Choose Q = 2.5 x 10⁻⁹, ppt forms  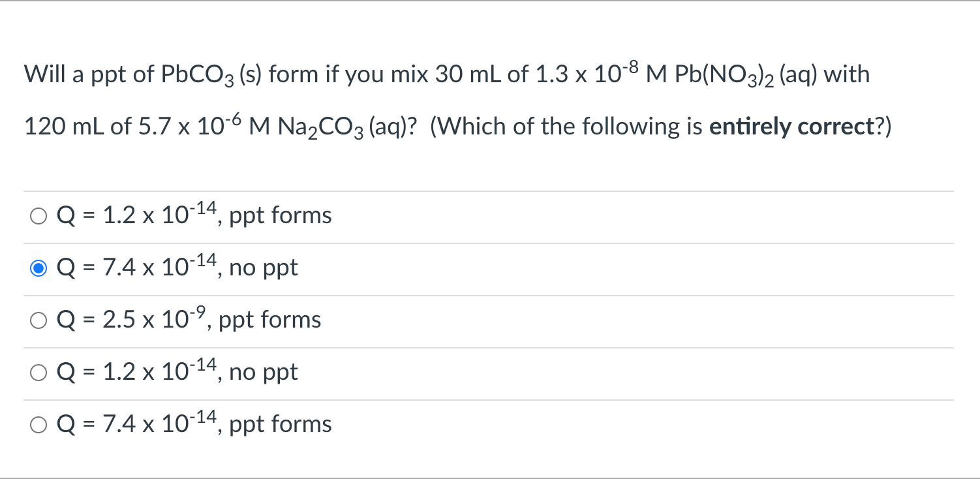[x=188, y=319]
